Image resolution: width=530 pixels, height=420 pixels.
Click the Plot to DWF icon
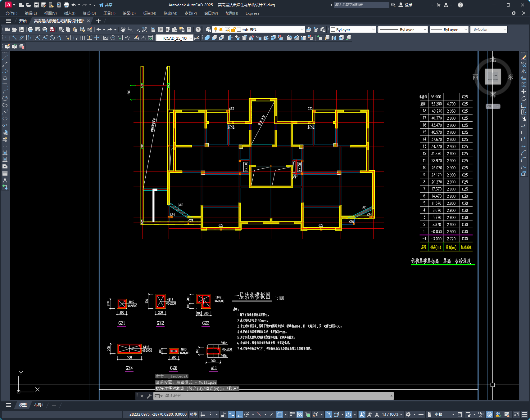pyautogui.click(x=52, y=29)
